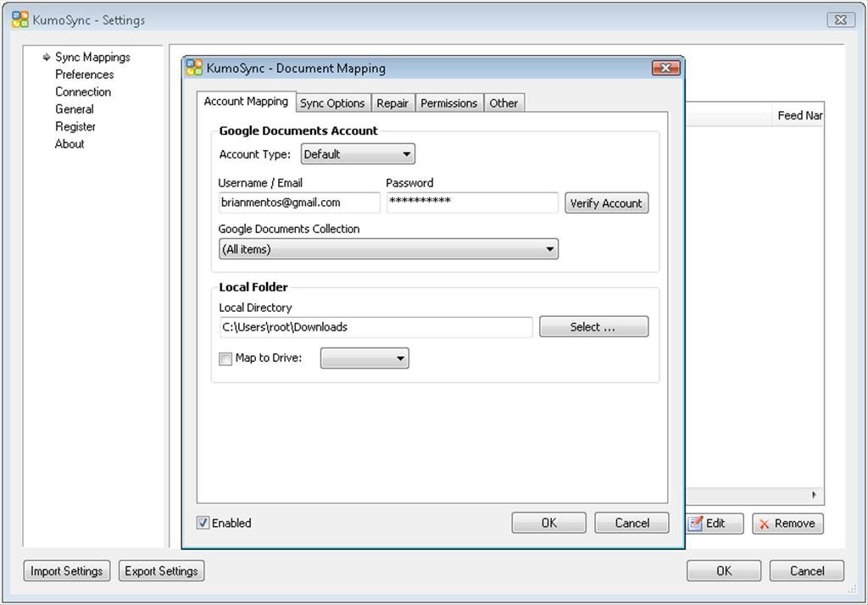Open the Permissions tab

pyautogui.click(x=449, y=103)
